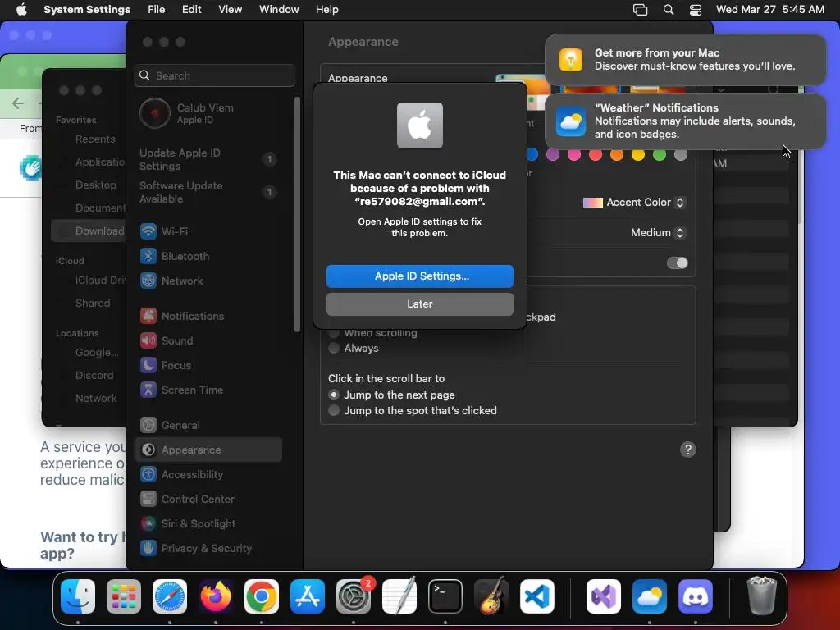840x630 pixels.
Task: Open Visual Studio Code from the Dock
Action: (537, 596)
